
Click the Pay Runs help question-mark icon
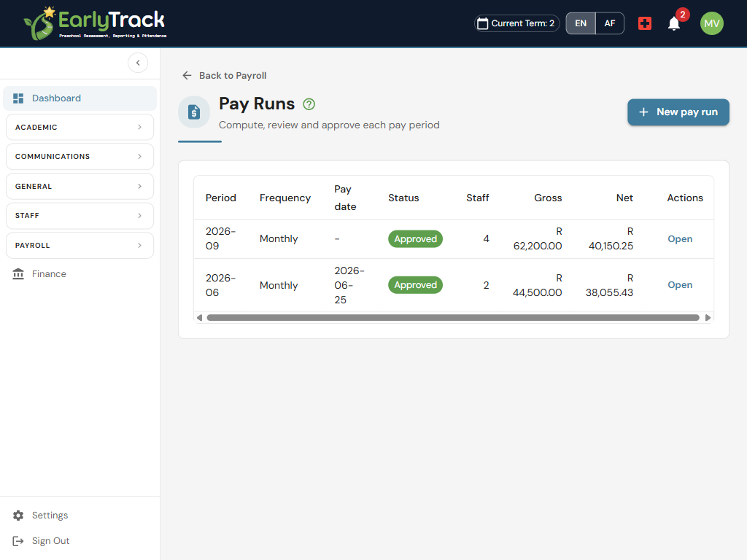(309, 104)
